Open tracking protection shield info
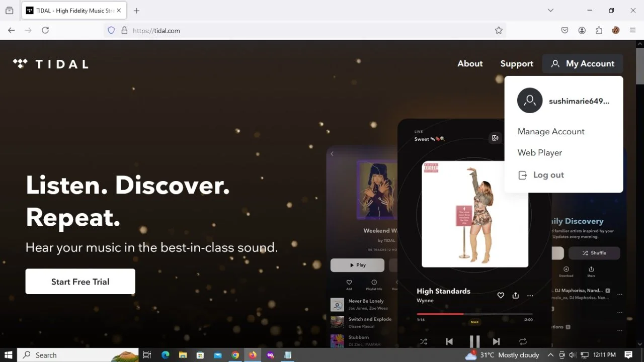 tap(112, 30)
